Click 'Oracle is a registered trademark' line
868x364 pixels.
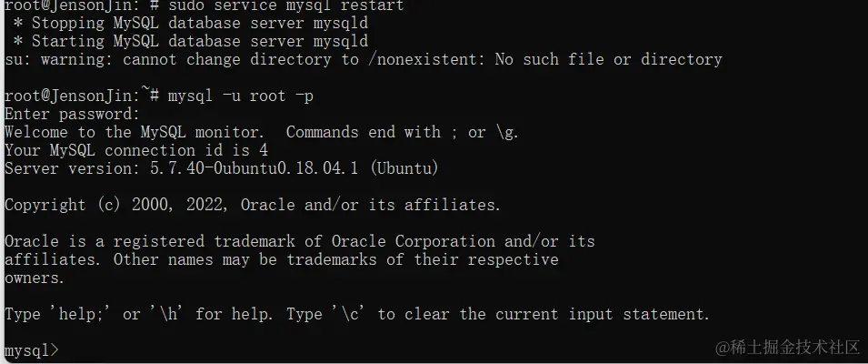tap(299, 241)
